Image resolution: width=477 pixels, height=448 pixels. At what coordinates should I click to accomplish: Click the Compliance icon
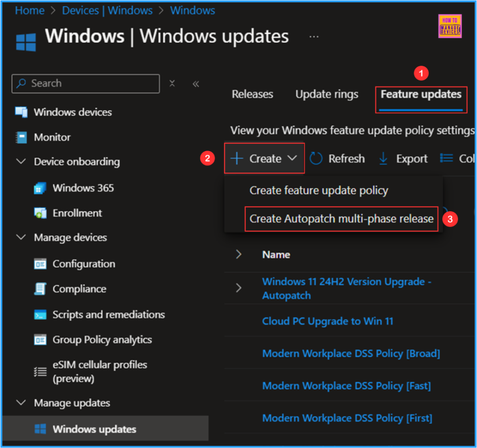pos(40,289)
